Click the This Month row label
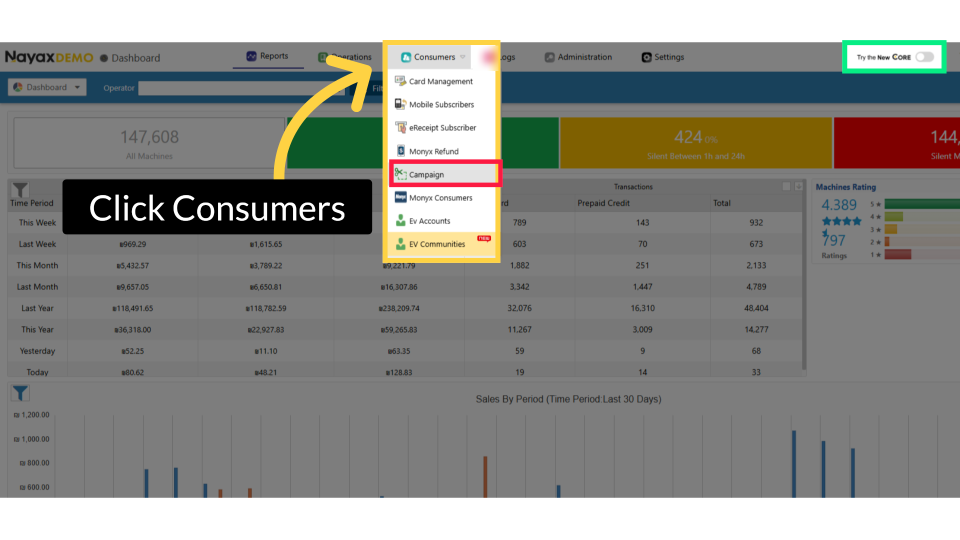Viewport: 960px width, 540px height. (x=37, y=266)
